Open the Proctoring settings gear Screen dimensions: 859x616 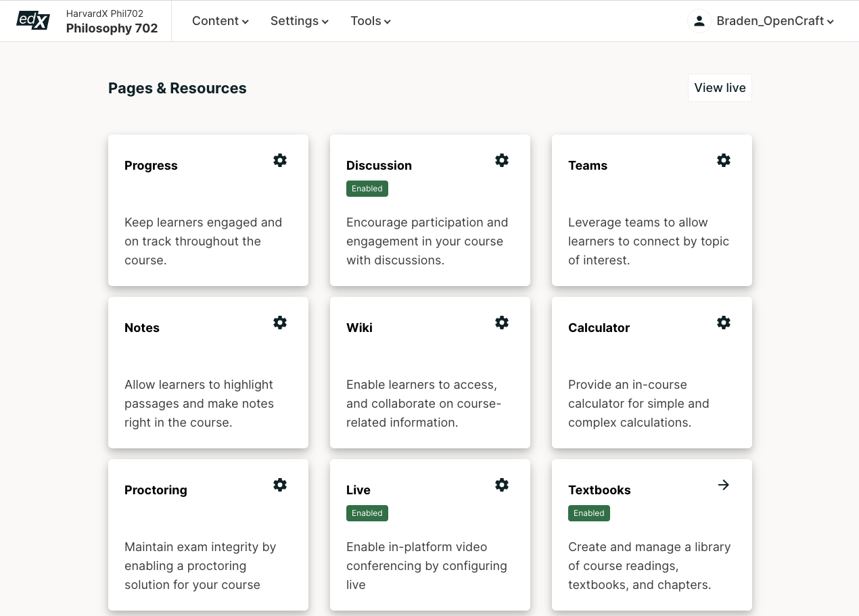point(280,485)
